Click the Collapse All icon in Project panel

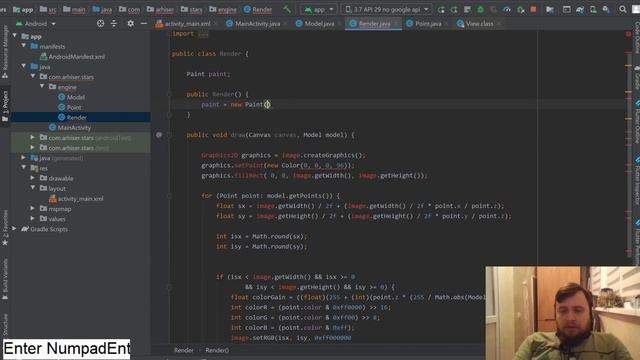[x=114, y=24]
